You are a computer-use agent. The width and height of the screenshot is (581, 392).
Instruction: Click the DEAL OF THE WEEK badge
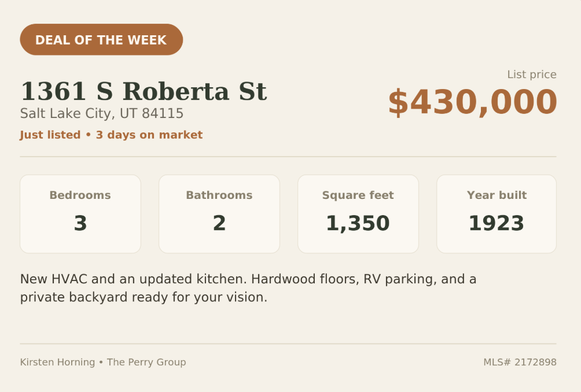pos(101,40)
